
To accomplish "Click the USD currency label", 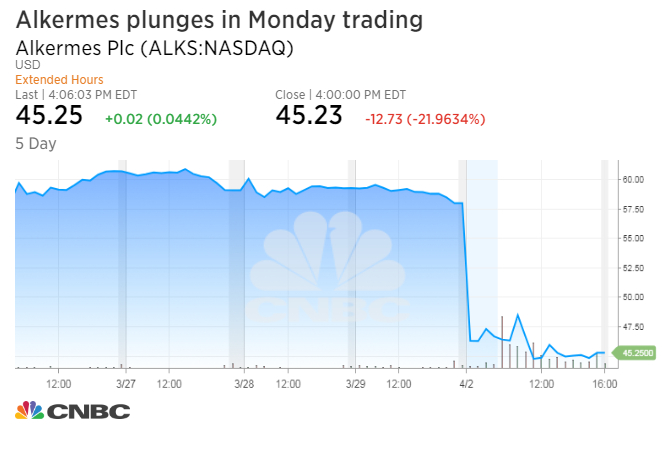I will pyautogui.click(x=27, y=65).
